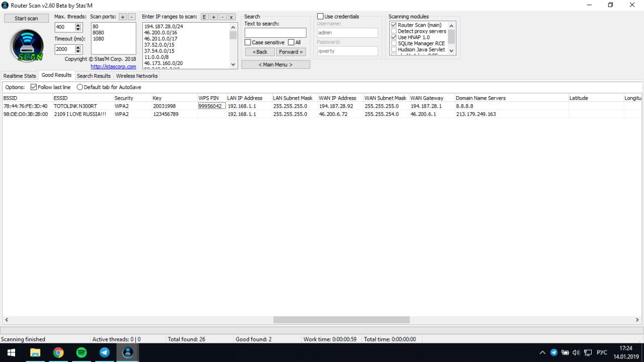Open File Explorer from taskbar
The image size is (644, 362).
(35, 352)
